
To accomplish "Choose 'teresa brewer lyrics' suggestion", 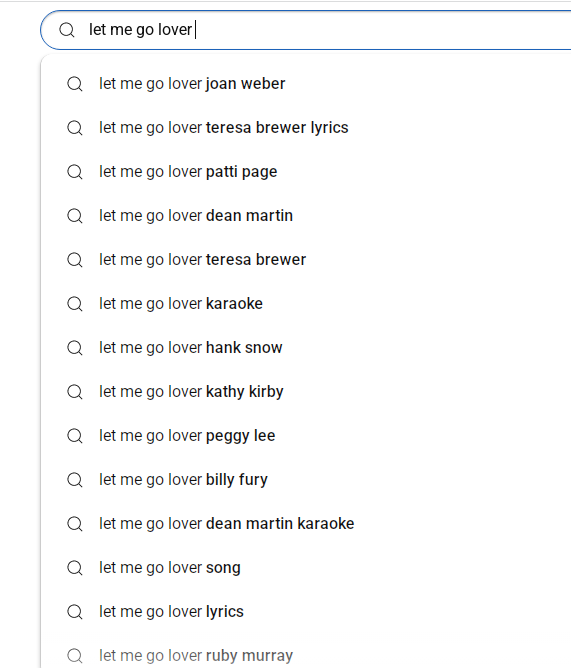I will [x=306, y=128].
